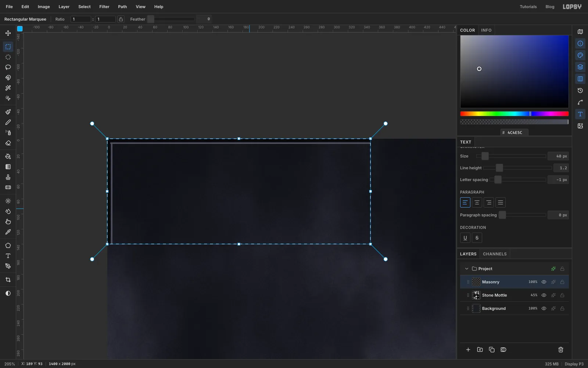Hide the Masonry layer

coord(544,282)
